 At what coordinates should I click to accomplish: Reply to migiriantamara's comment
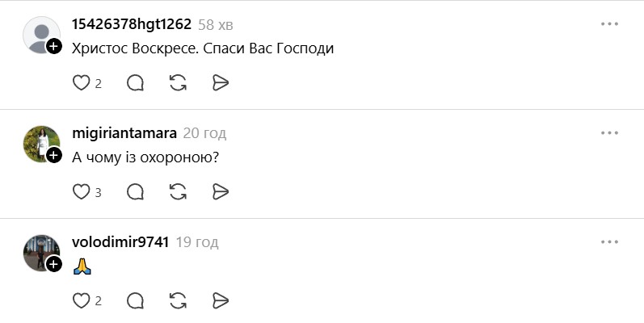click(x=136, y=191)
